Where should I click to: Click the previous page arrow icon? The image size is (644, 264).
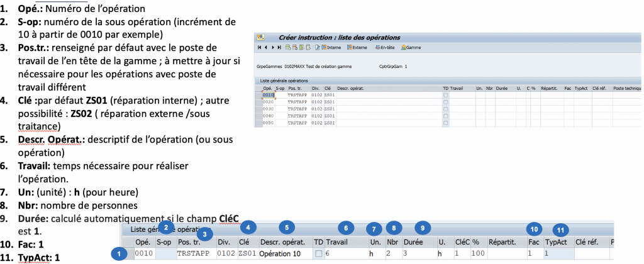point(265,48)
